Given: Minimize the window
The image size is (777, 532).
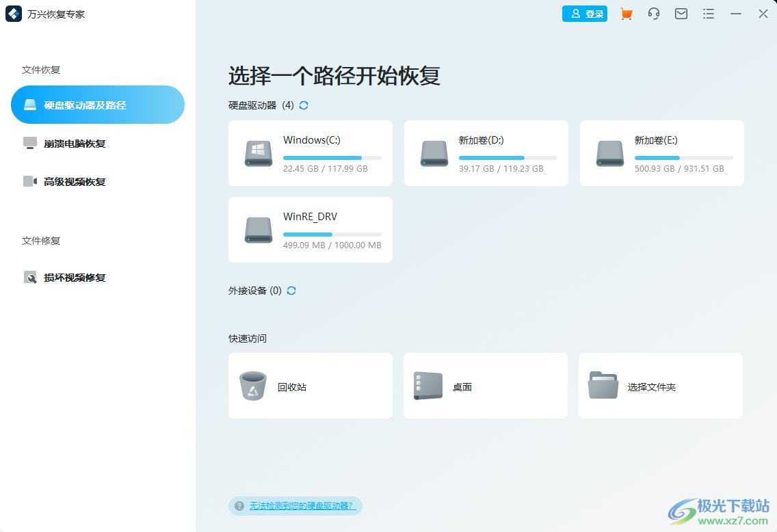Looking at the screenshot, I should [x=736, y=14].
